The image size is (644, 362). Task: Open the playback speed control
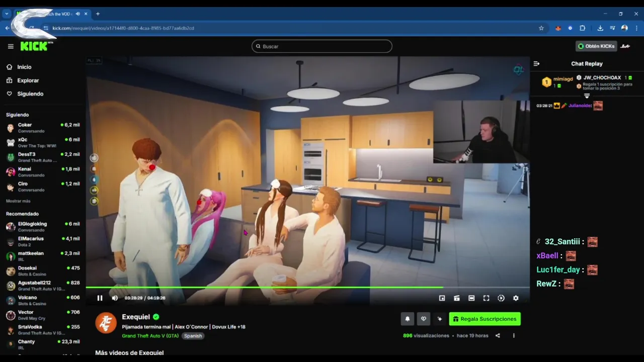click(x=501, y=298)
